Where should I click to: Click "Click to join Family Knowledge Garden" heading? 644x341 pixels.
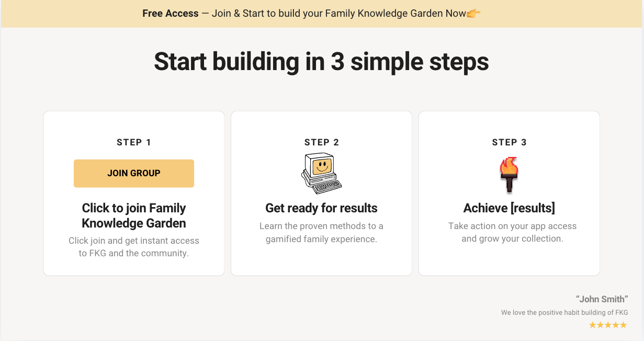tap(134, 215)
